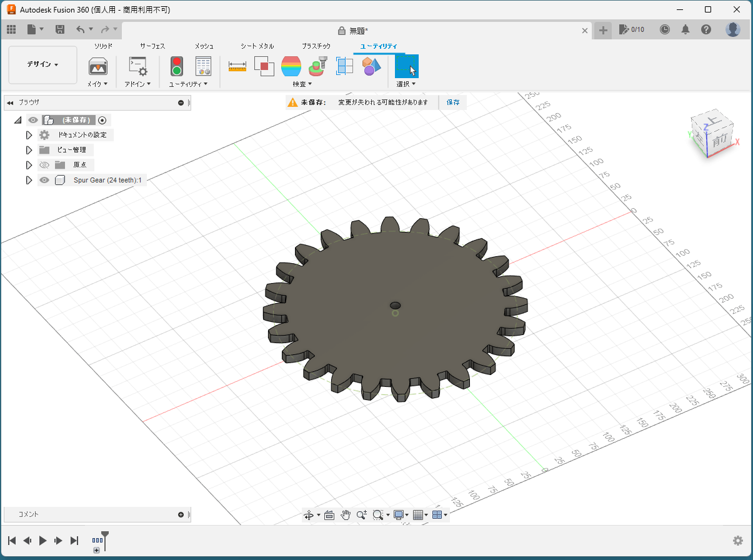
Task: Open the Grid and Snaps dropdown
Action: (x=421, y=515)
